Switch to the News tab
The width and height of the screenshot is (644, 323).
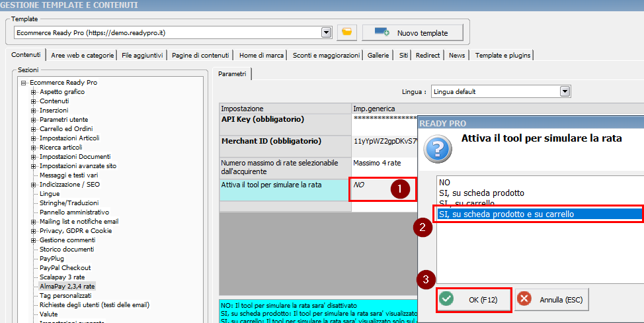[457, 55]
